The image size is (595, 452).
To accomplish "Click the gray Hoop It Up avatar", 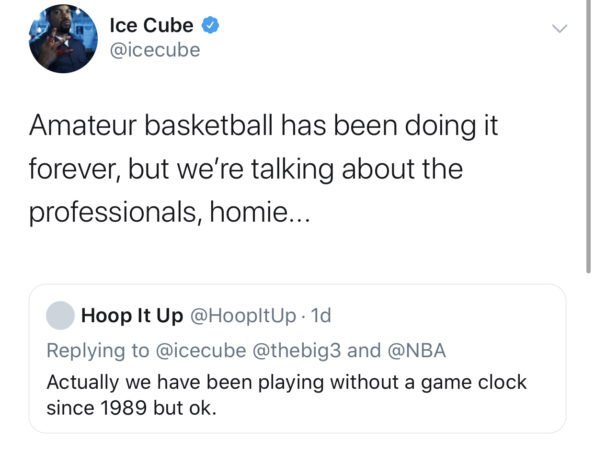I will (x=60, y=315).
